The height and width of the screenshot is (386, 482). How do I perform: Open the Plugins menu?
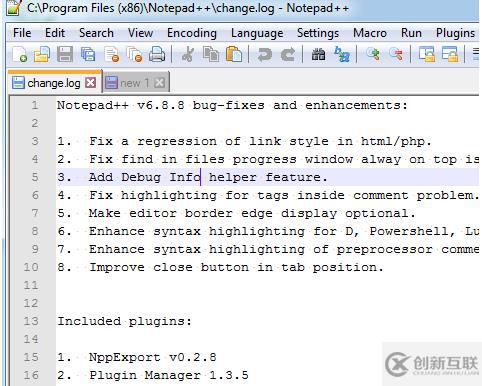tap(455, 33)
